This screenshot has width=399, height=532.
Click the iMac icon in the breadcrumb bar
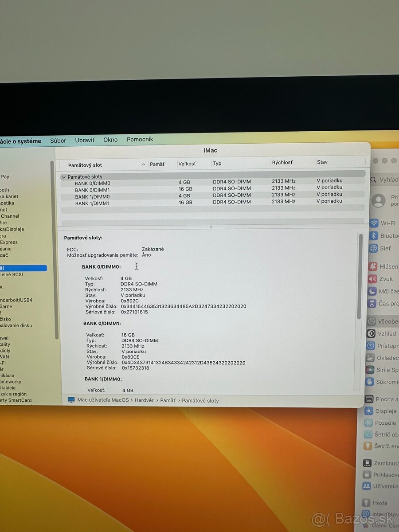tap(71, 400)
